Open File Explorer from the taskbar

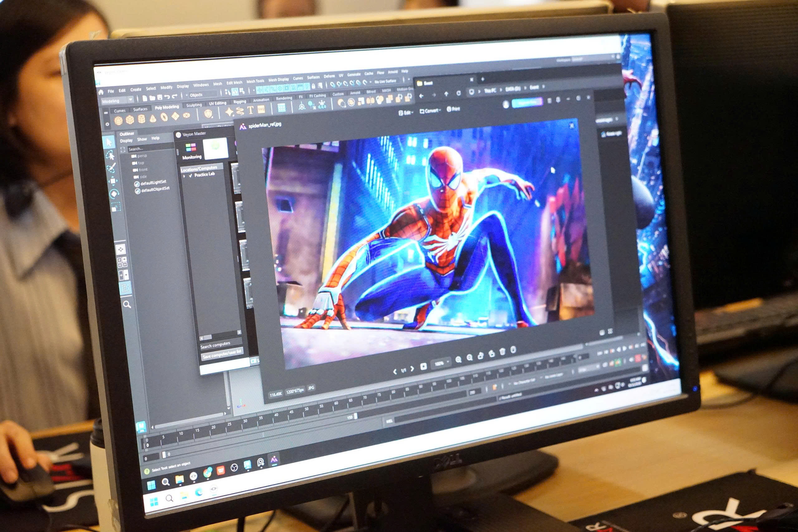179,479
